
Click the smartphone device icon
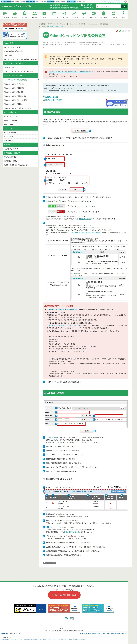click(x=129, y=31)
